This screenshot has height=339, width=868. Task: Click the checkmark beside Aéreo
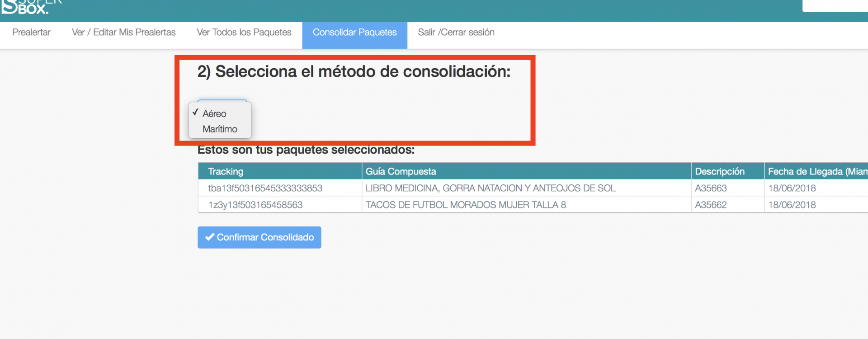(x=195, y=113)
